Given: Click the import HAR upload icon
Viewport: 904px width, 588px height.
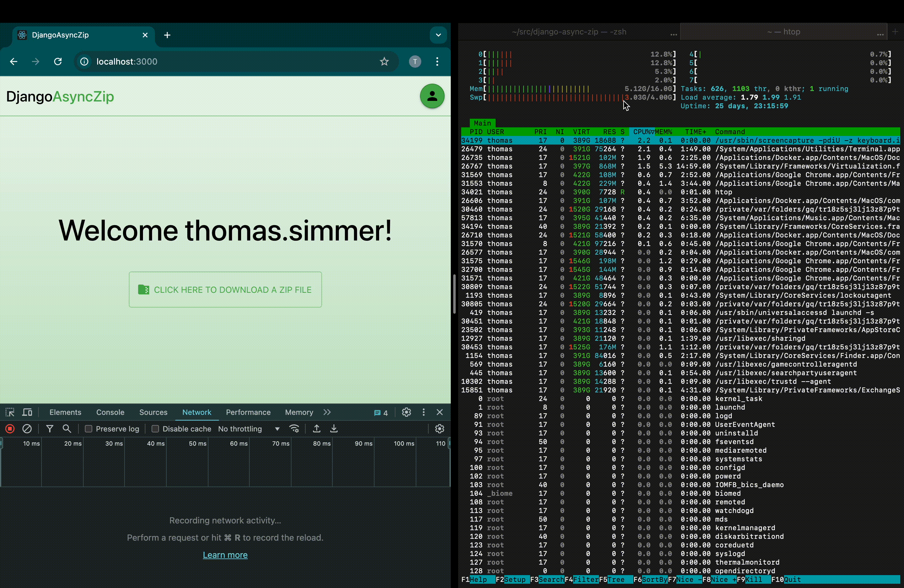Looking at the screenshot, I should point(316,429).
